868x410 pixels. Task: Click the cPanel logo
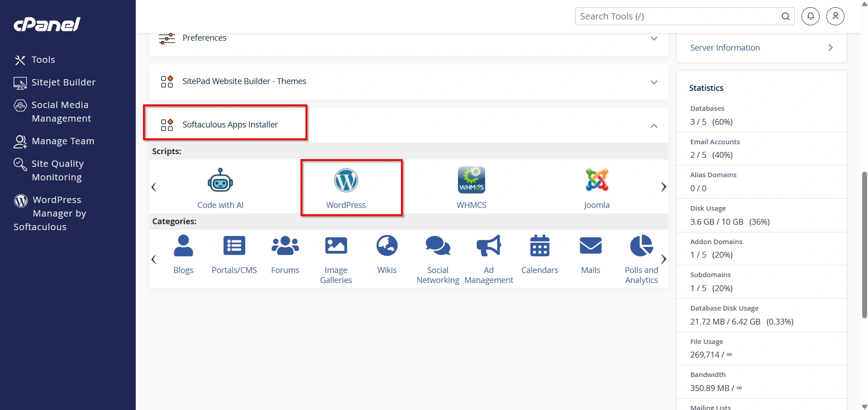[x=47, y=24]
